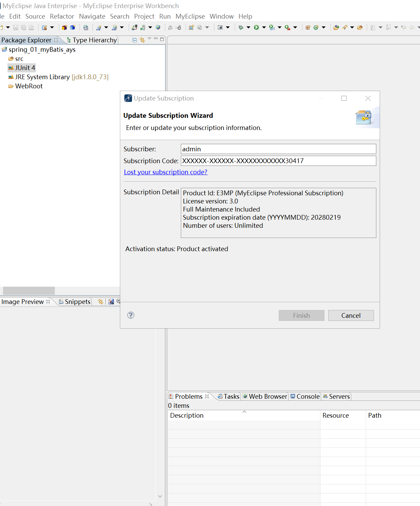Click the New Report toolbar icon

[191, 27]
